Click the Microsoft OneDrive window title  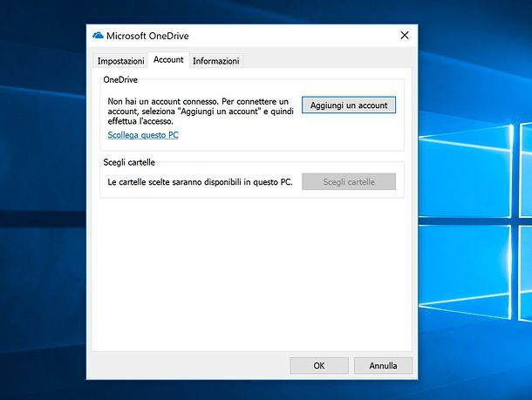click(147, 36)
